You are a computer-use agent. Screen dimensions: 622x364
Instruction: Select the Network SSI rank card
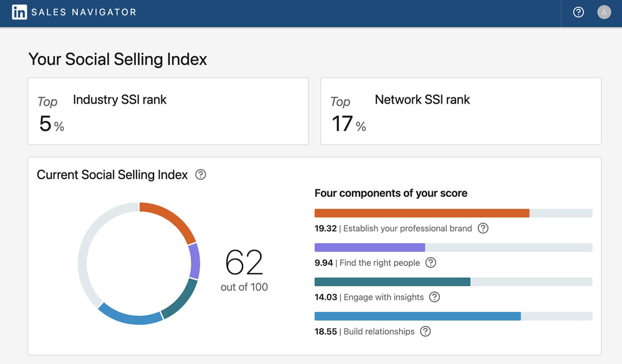pos(461,111)
